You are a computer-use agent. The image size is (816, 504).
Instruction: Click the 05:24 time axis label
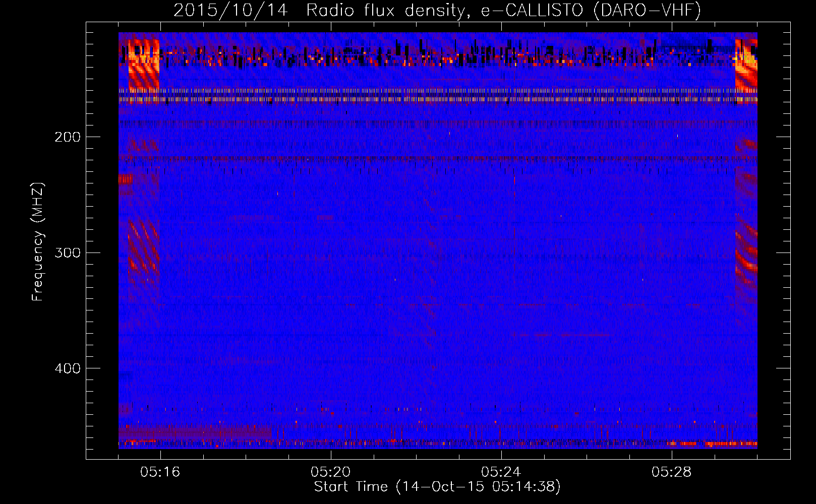click(501, 472)
